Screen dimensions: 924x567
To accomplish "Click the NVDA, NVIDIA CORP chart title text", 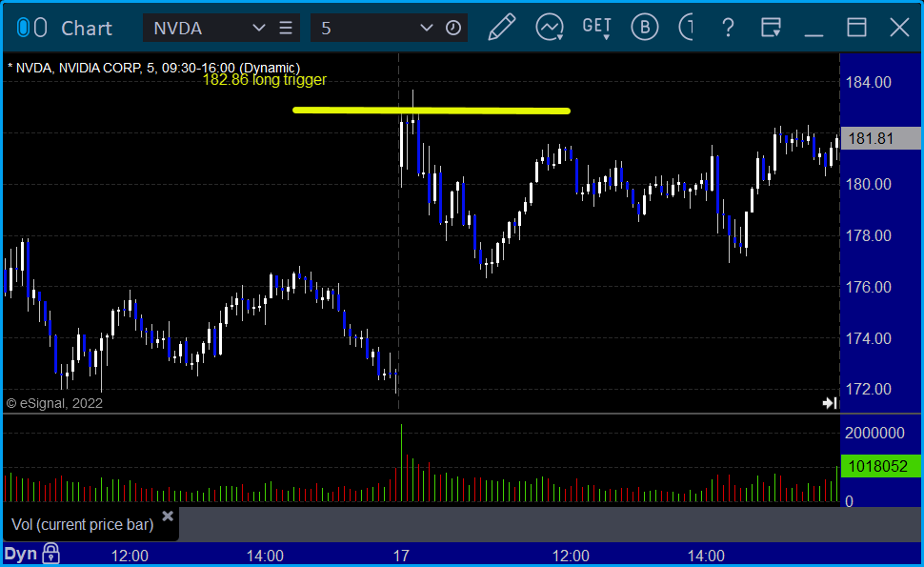I will click(x=153, y=68).
